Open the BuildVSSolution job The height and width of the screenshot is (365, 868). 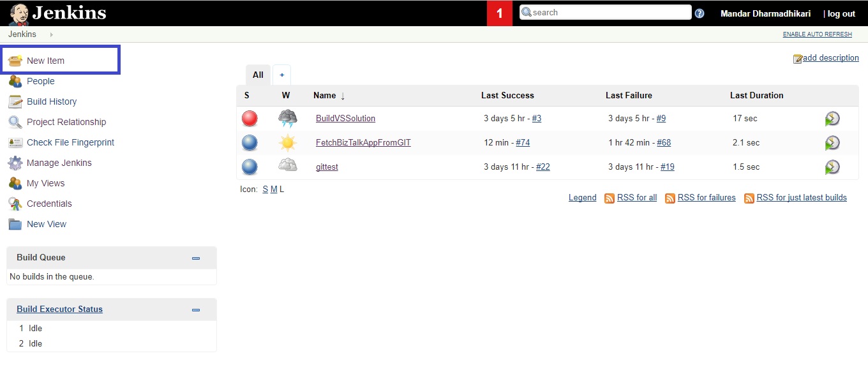tap(345, 118)
